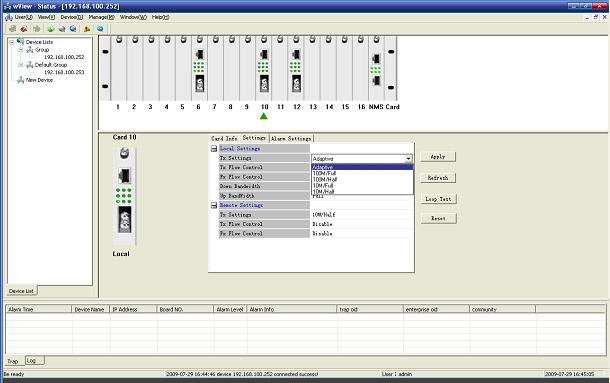This screenshot has height=383, width=610.
Task: Select the Default Group tree label
Action: [x=51, y=65]
